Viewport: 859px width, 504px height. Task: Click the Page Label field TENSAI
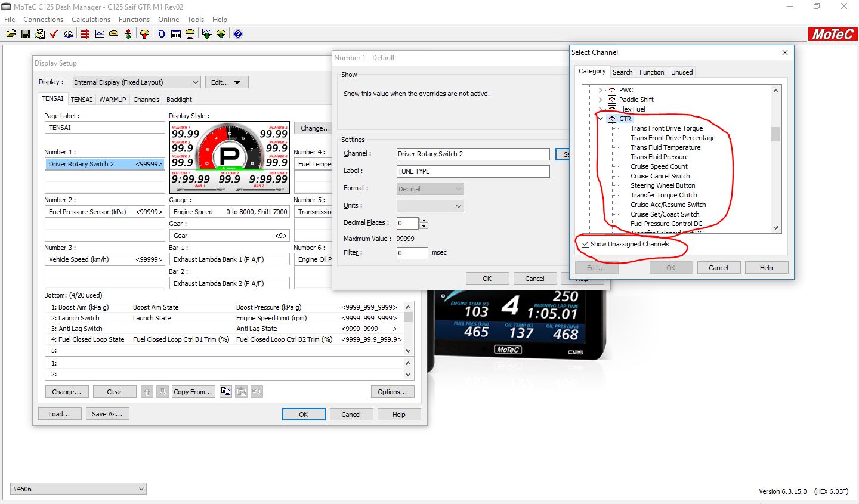click(x=104, y=128)
